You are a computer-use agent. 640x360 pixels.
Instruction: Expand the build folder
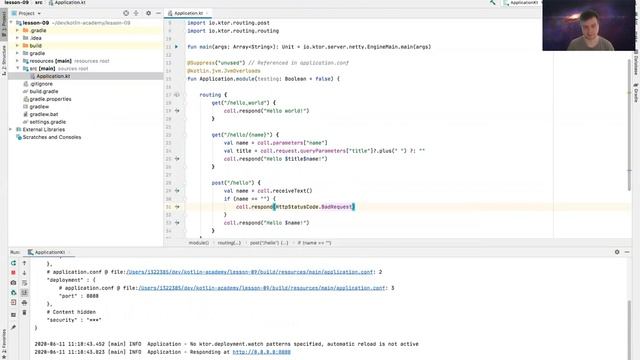coord(18,46)
